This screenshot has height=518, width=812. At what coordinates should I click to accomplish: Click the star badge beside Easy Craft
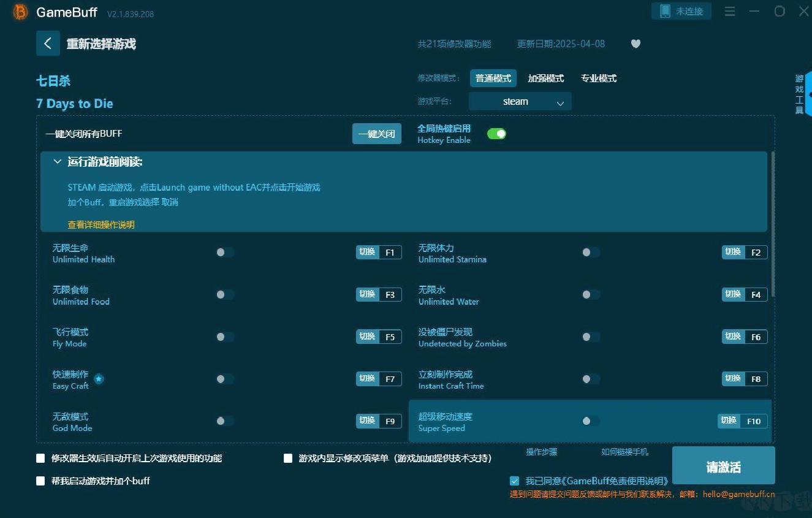(99, 379)
